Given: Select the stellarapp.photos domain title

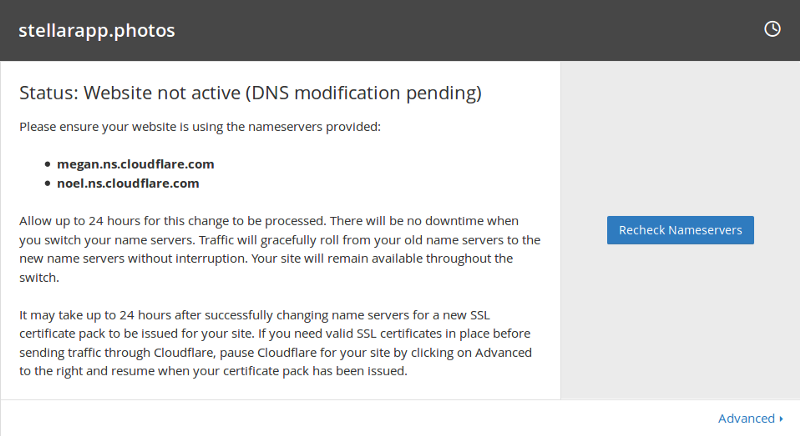Looking at the screenshot, I should (96, 31).
